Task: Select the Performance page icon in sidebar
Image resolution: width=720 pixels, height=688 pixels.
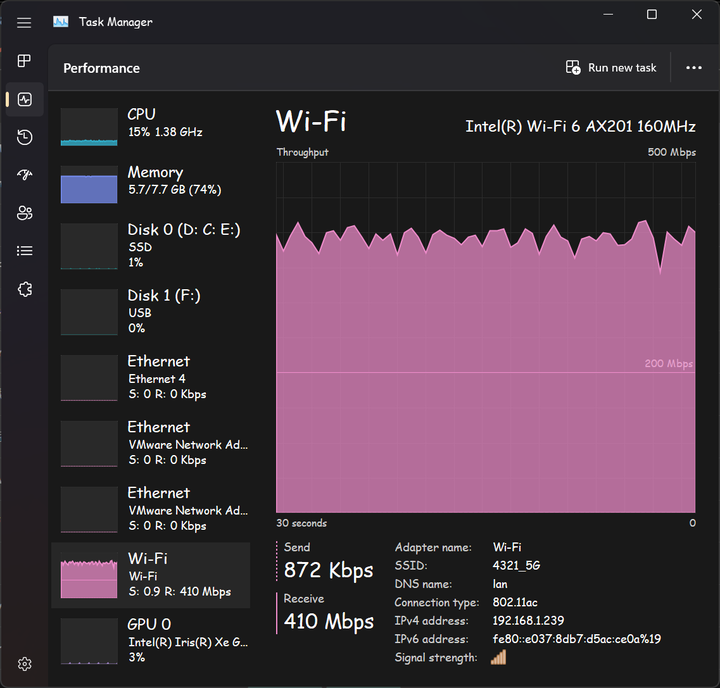Action: 24,99
